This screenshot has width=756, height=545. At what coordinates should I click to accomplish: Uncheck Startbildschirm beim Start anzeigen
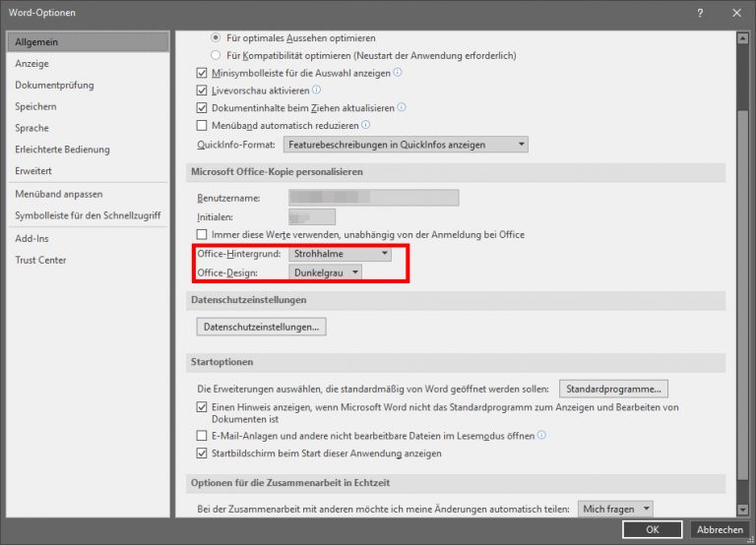tap(203, 454)
